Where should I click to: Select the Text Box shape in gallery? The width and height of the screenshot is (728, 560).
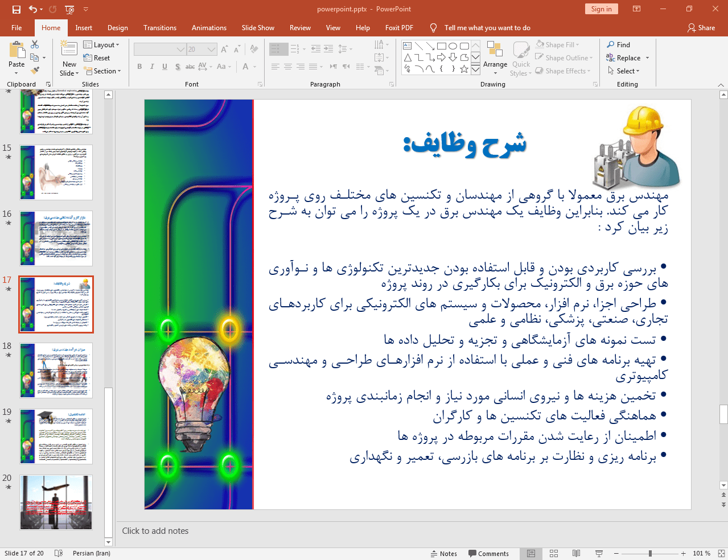coord(408,46)
